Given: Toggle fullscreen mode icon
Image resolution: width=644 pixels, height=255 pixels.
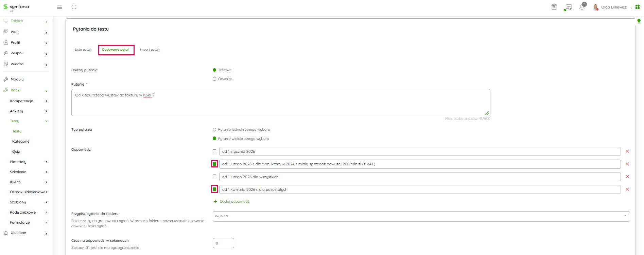Looking at the screenshot, I should tap(74, 7).
